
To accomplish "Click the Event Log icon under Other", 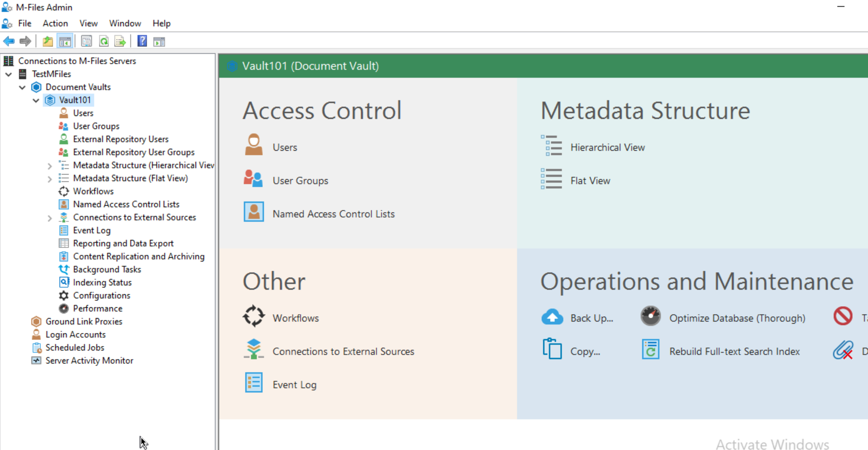I will (x=254, y=383).
